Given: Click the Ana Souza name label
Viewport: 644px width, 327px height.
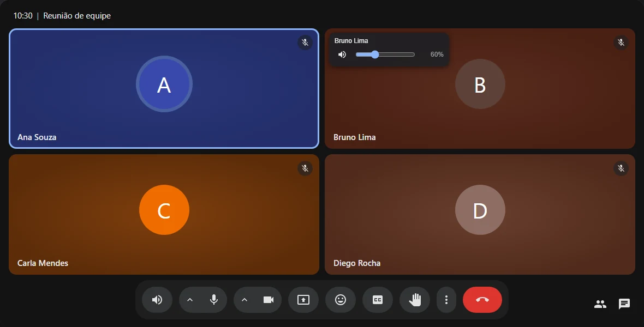Looking at the screenshot, I should point(37,137).
